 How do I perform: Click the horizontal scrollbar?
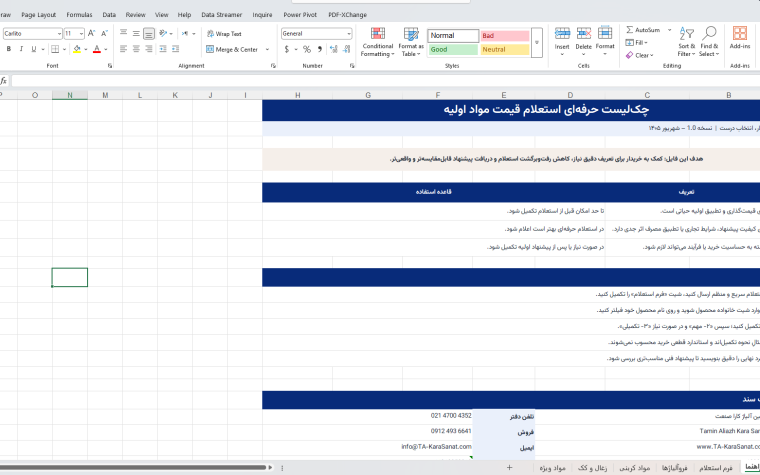coord(133,468)
